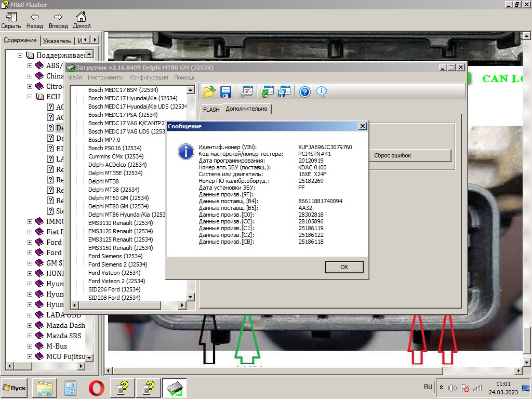Click the blue help question mark icon
Screen dimensions: 532x399
pyautogui.click(x=305, y=92)
